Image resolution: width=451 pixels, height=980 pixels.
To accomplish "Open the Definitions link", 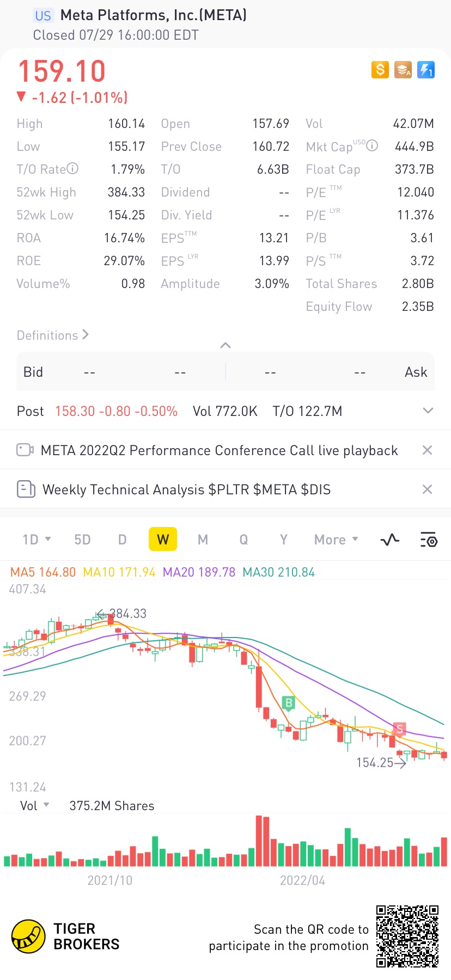I will [53, 335].
